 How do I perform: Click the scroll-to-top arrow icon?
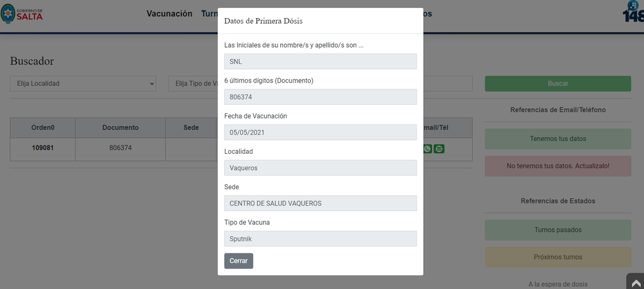coord(635,282)
